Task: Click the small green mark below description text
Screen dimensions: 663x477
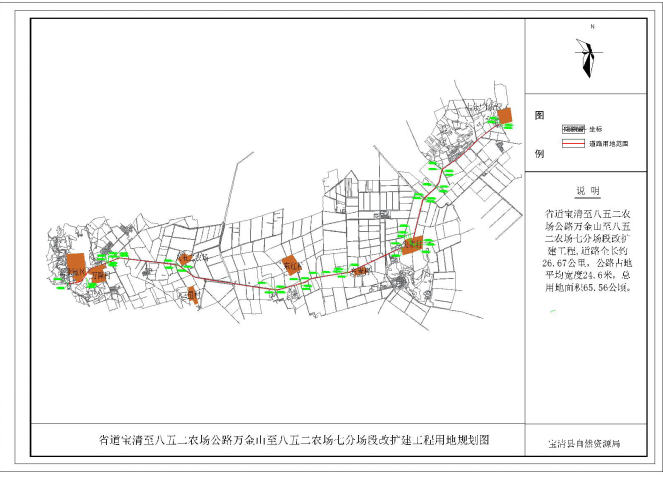Action: tap(553, 312)
